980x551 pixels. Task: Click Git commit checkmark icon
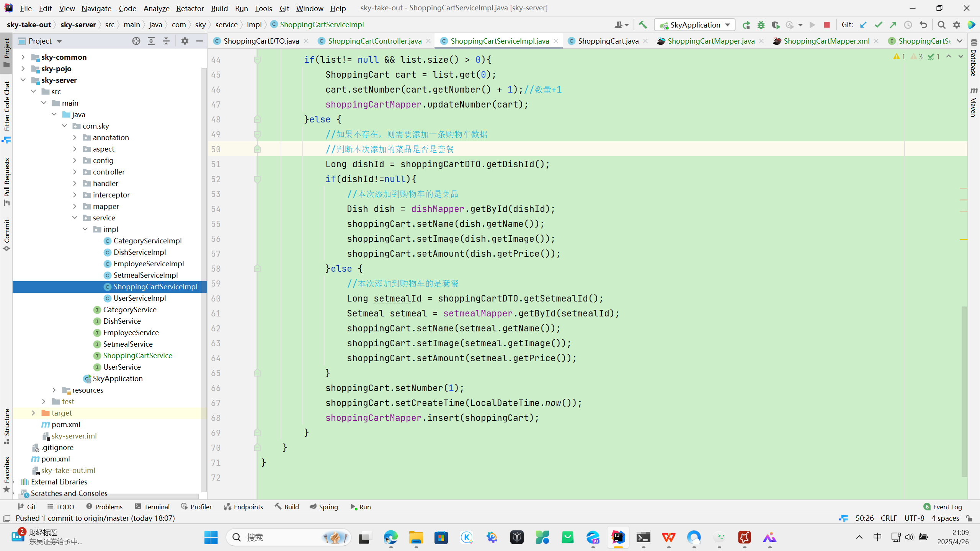879,25
